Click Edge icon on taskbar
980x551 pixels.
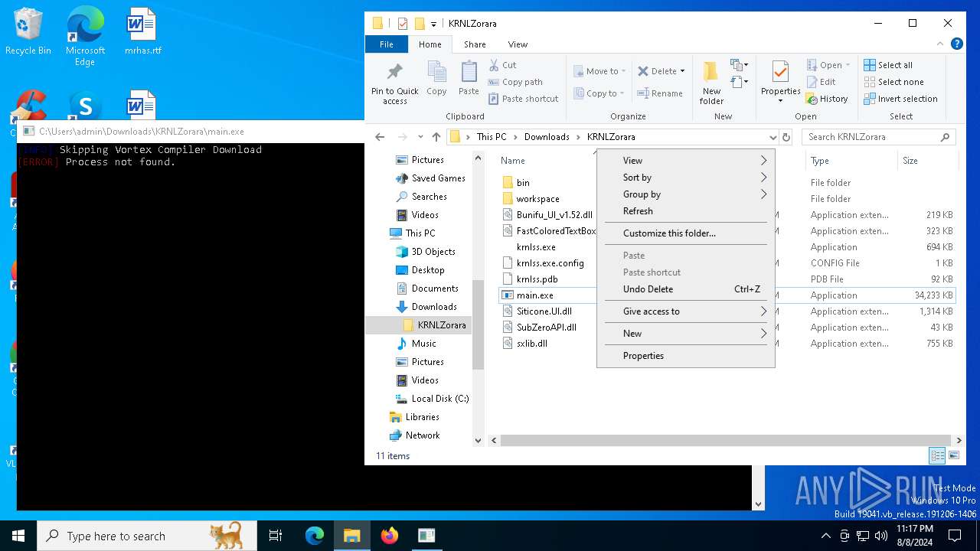315,536
